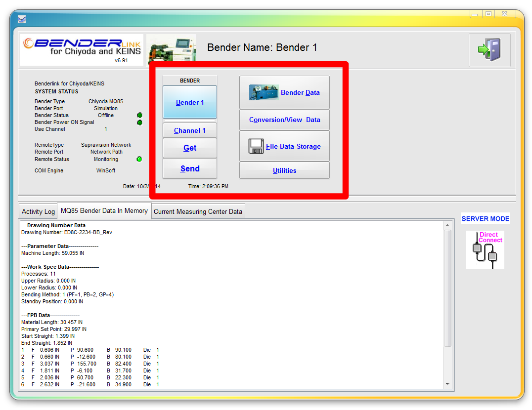Click the scrollbar down arrow in data panel
Image resolution: width=532 pixels, height=410 pixels.
[448, 384]
